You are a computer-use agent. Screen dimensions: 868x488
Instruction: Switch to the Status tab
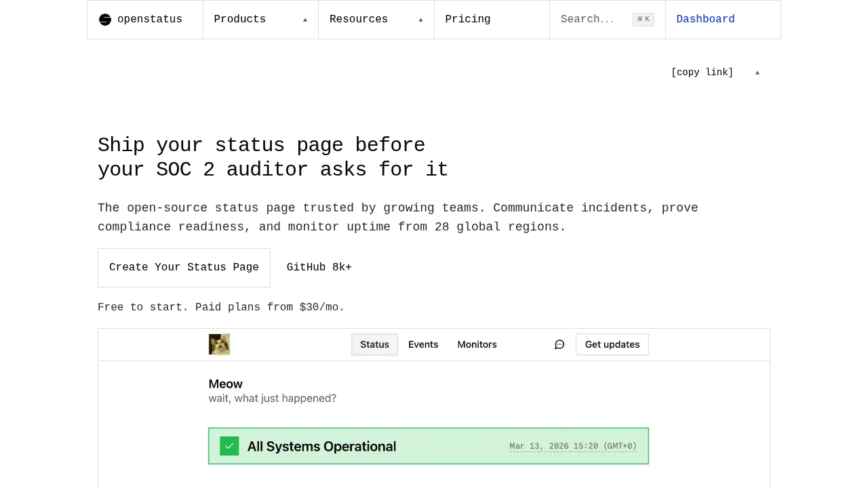pos(374,344)
